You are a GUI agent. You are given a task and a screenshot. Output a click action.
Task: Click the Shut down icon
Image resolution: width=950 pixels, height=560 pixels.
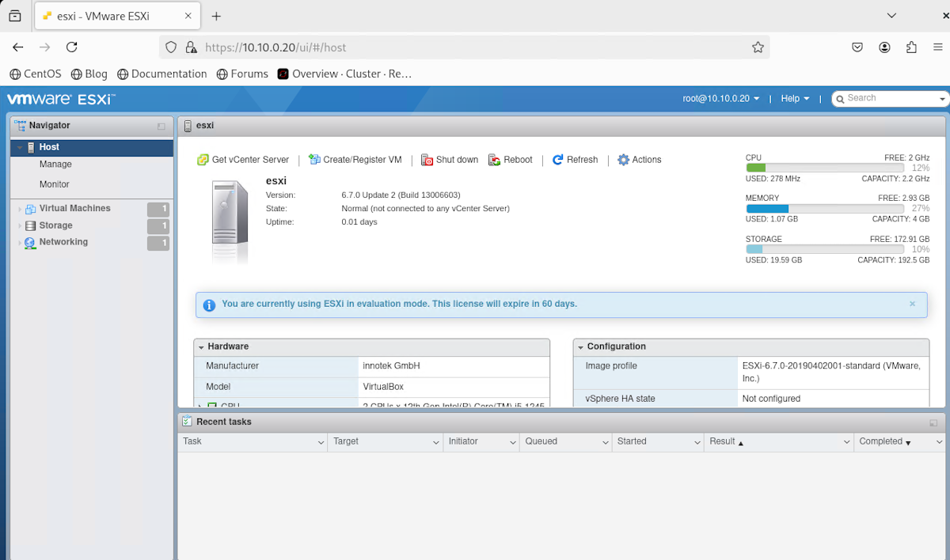427,160
